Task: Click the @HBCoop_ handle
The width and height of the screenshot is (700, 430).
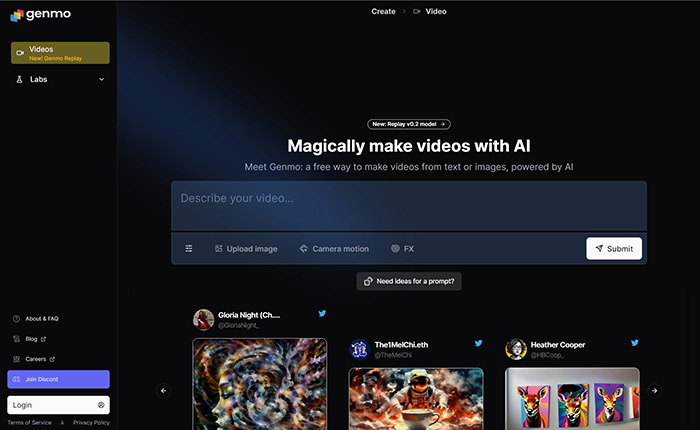Action: click(547, 355)
